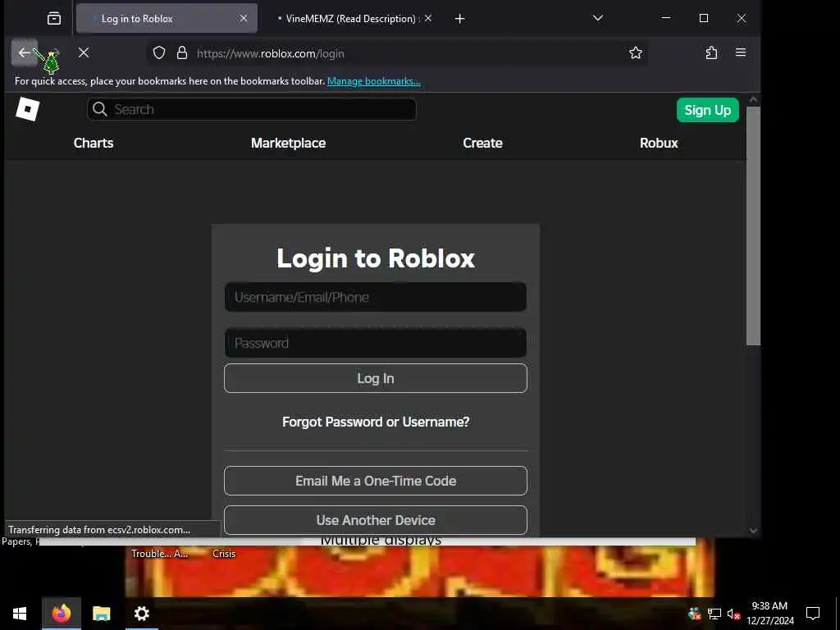Click the page vertical scrollbar thumb
840x630 pixels.
[753, 226]
